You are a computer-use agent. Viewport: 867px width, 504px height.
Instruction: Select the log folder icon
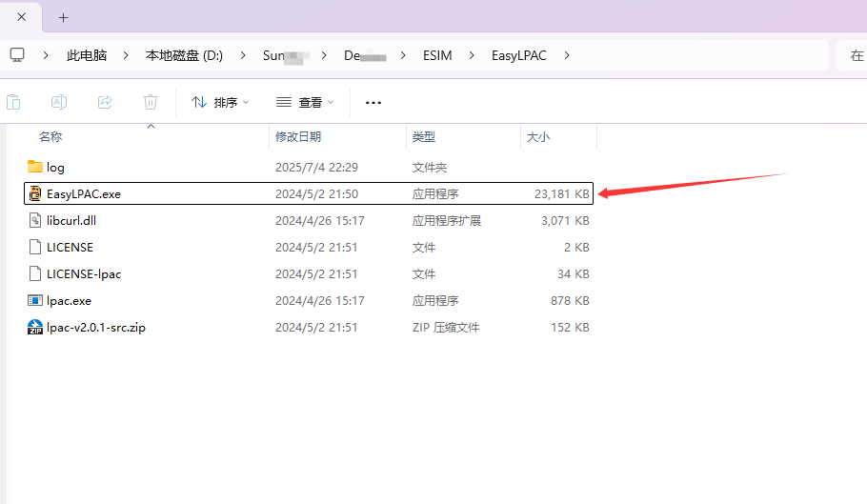coord(35,167)
